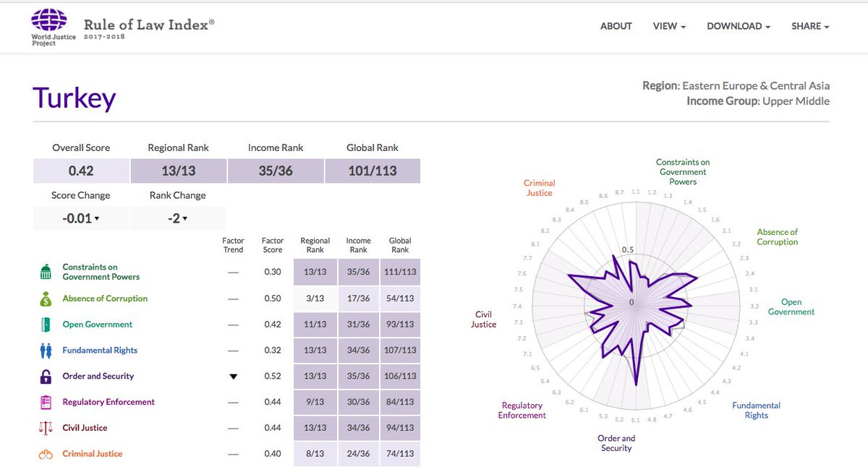Image resolution: width=868 pixels, height=472 pixels.
Task: Click the income rank cell 17/36
Action: coord(358,299)
